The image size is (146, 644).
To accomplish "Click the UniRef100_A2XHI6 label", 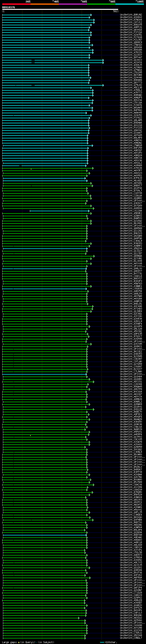I will click(131, 63).
